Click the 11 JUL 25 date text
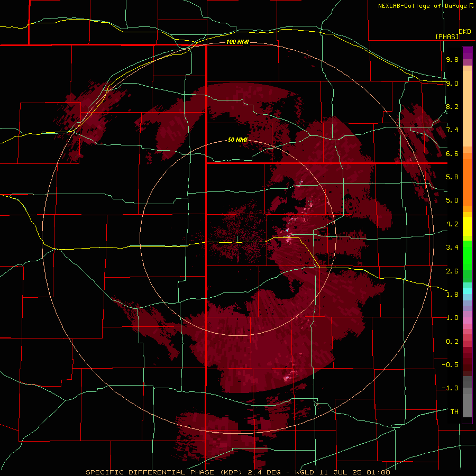The image size is (476, 476). (341, 472)
